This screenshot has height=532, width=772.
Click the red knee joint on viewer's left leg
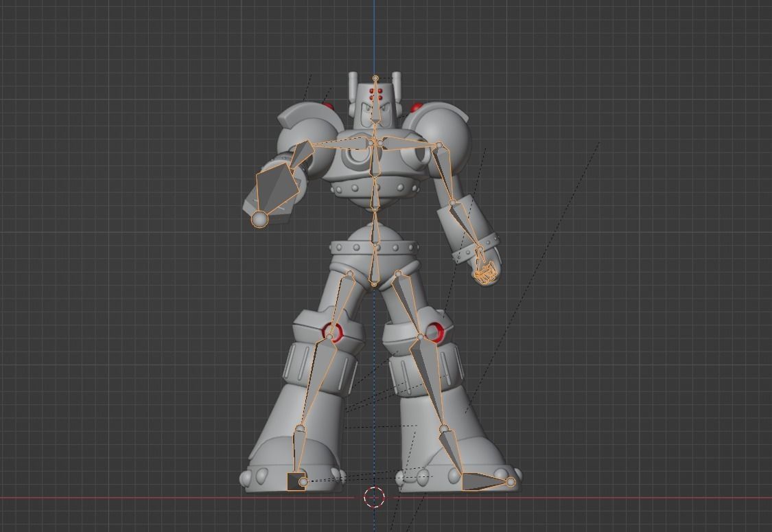click(x=332, y=332)
